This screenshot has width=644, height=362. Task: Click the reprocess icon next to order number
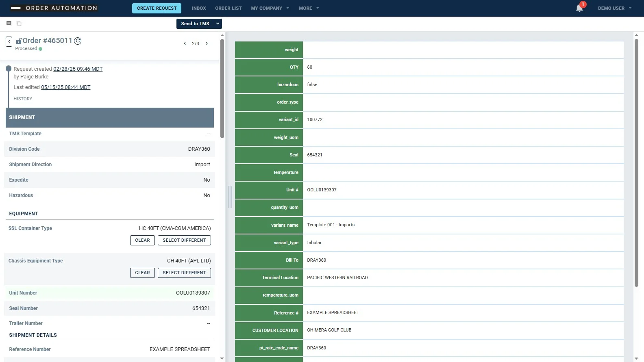point(78,41)
